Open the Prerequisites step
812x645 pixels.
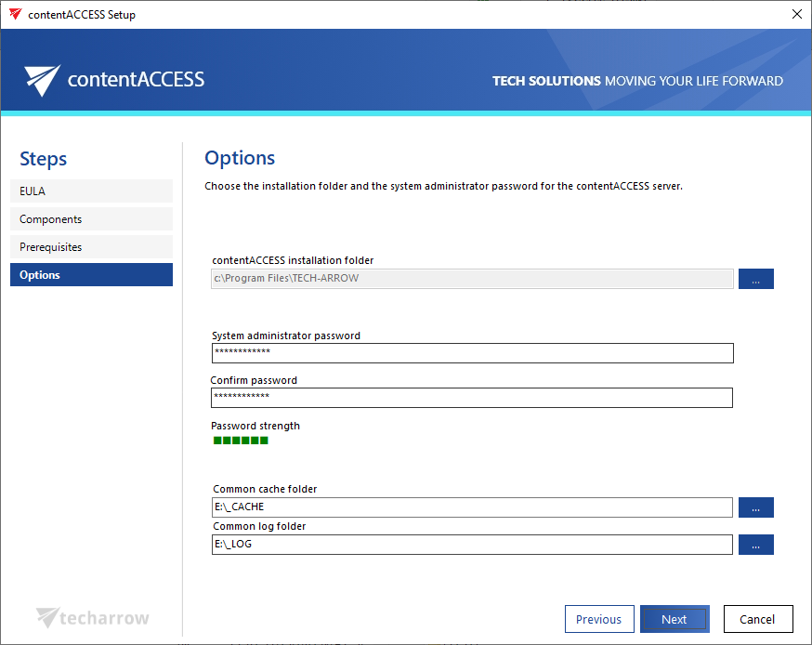tap(91, 246)
